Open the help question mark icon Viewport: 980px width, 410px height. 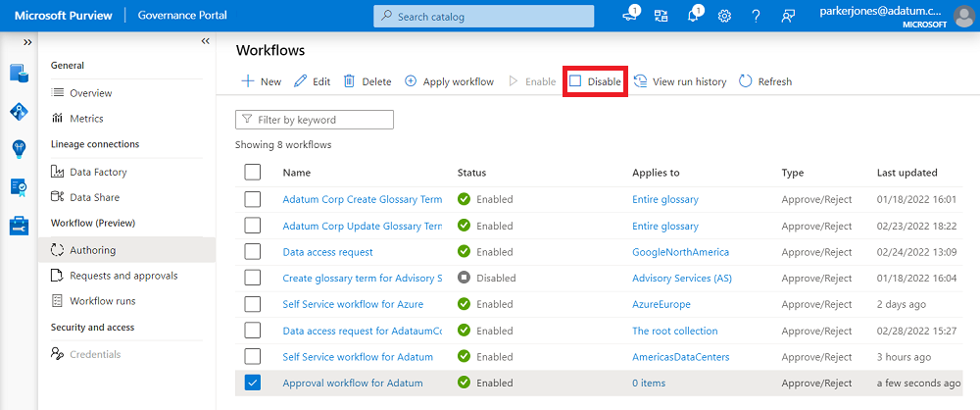pyautogui.click(x=756, y=16)
